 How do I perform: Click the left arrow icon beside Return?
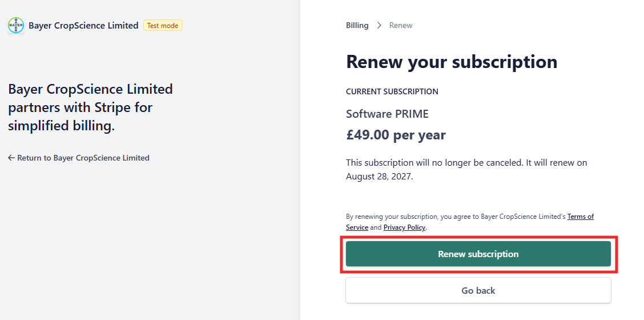(11, 158)
